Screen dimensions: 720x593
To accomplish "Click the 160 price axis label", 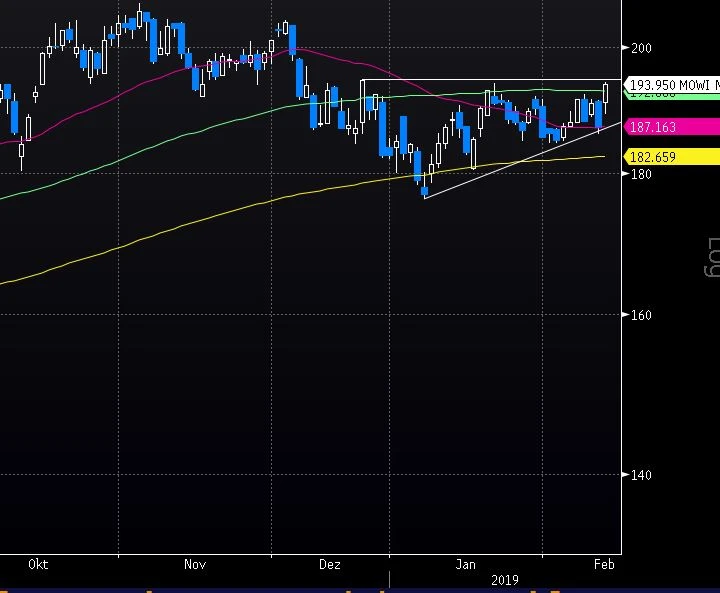I will tap(640, 315).
